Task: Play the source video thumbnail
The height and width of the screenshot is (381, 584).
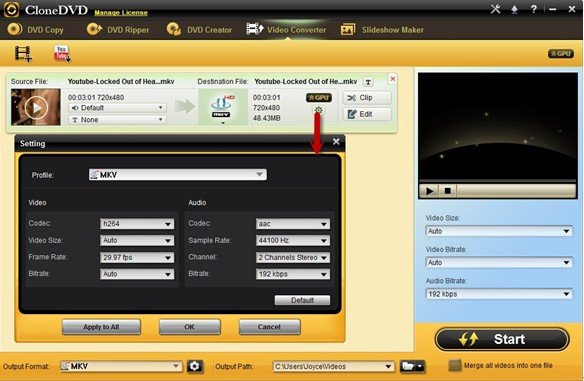Action: (x=36, y=107)
